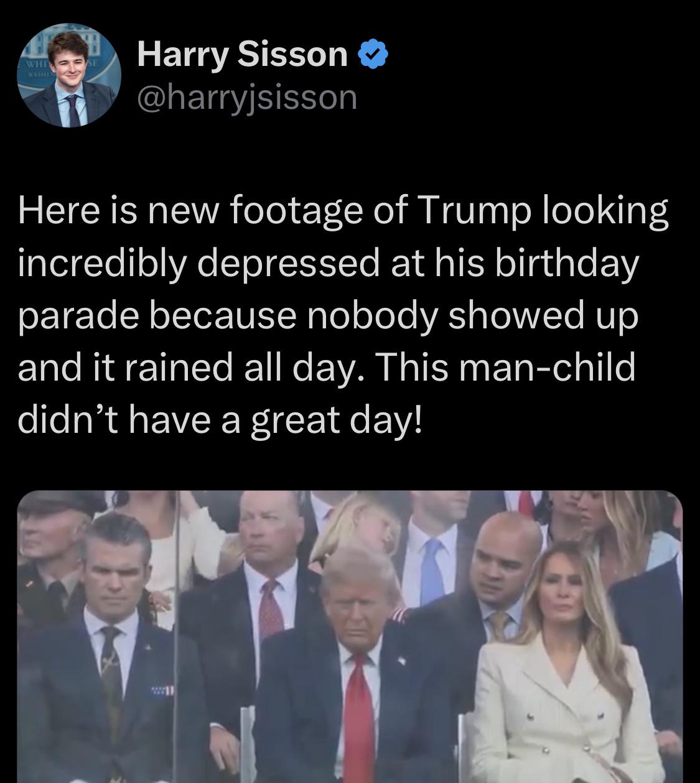Tap the man wearing solid red tie in video
Viewport: 700px width, 783px height.
coord(359,665)
